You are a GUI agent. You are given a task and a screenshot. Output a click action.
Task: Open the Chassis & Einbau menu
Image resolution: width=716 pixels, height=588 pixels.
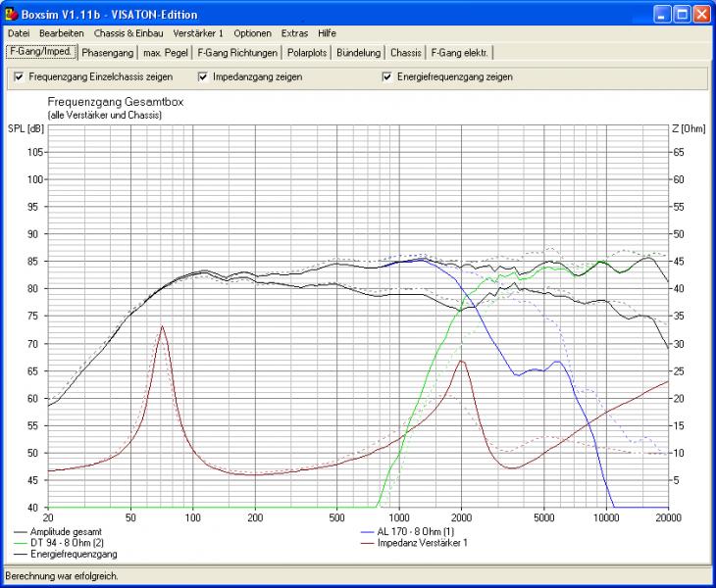tap(128, 33)
